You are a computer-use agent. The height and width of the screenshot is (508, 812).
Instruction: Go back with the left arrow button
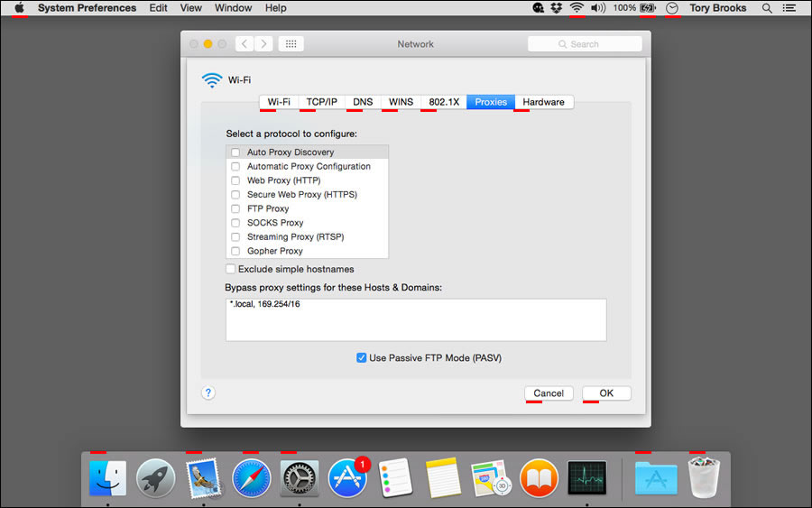point(245,44)
